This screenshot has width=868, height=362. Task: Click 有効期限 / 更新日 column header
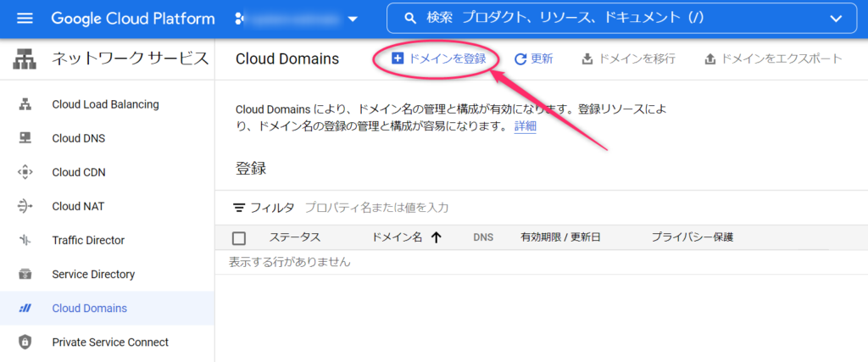pyautogui.click(x=560, y=237)
